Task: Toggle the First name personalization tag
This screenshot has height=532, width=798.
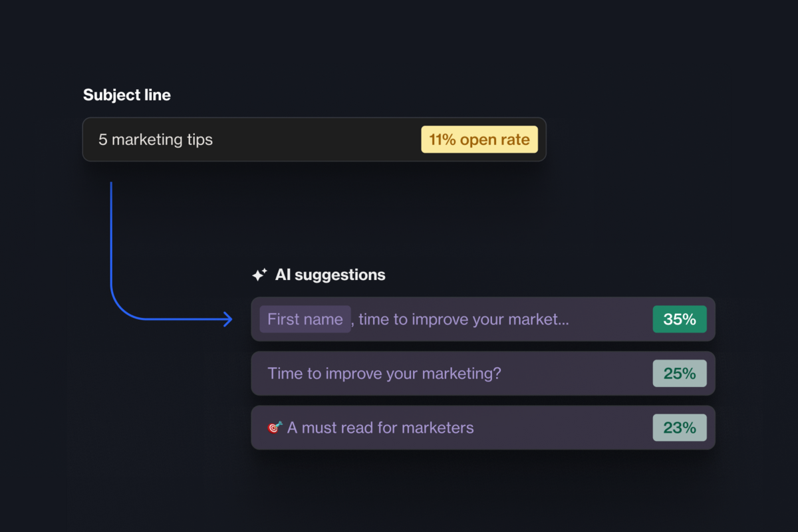Action: coord(305,319)
